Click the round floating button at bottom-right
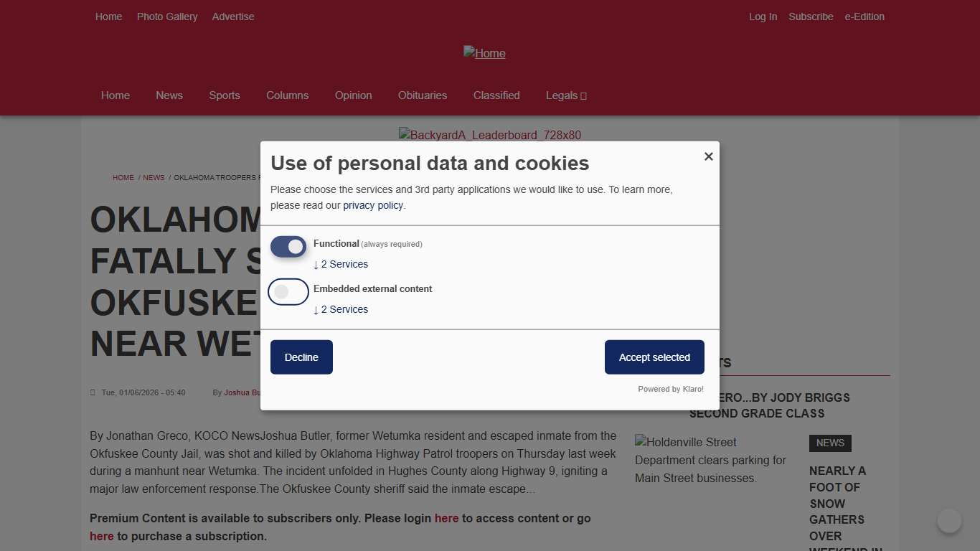The image size is (980, 551). [949, 521]
